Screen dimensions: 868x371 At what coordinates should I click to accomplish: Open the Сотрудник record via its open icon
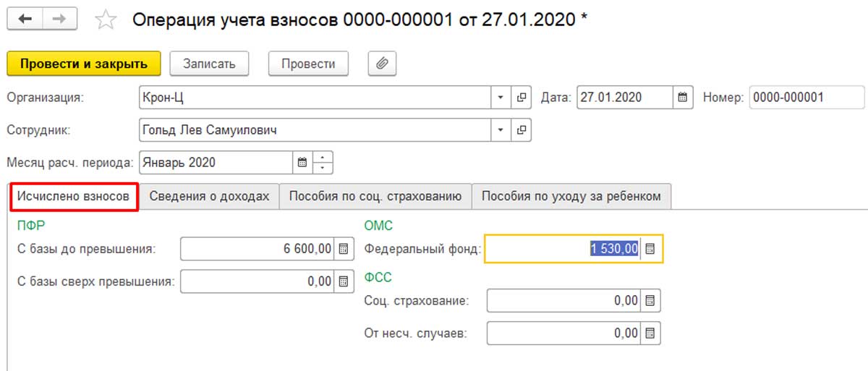(x=522, y=131)
